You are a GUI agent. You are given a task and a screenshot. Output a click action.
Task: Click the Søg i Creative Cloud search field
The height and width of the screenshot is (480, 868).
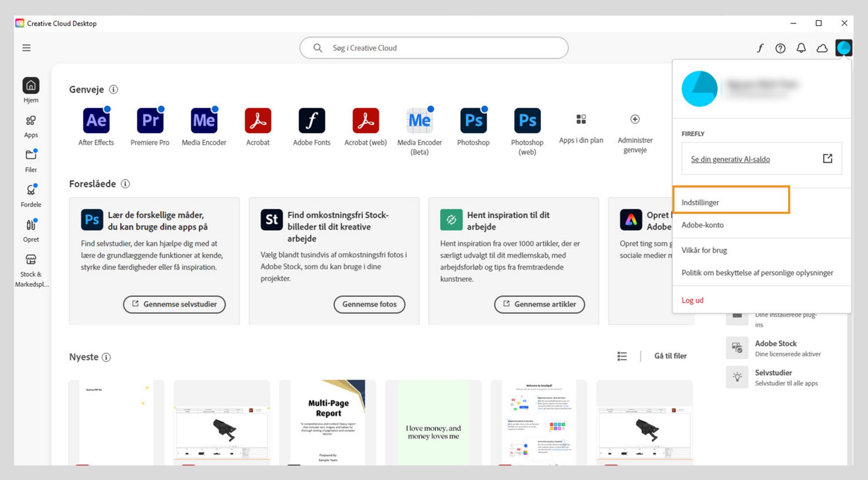(434, 48)
